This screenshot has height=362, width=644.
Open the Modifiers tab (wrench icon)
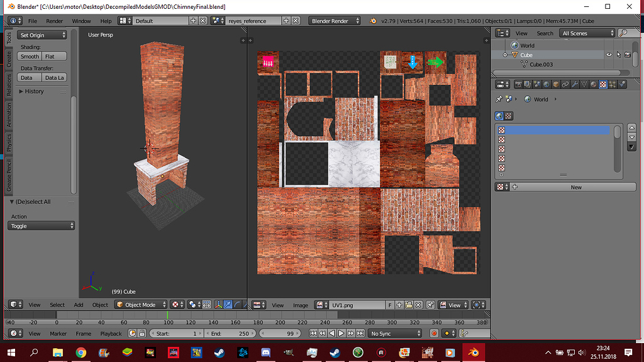575,84
